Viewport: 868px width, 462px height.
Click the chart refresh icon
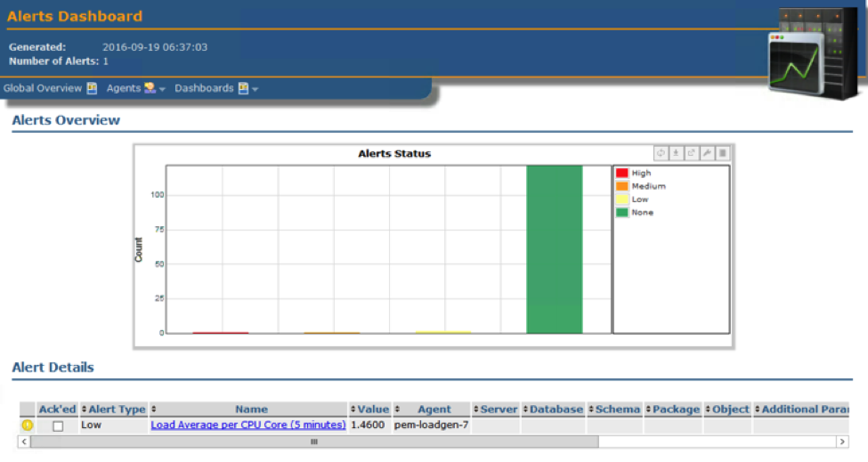[661, 154]
